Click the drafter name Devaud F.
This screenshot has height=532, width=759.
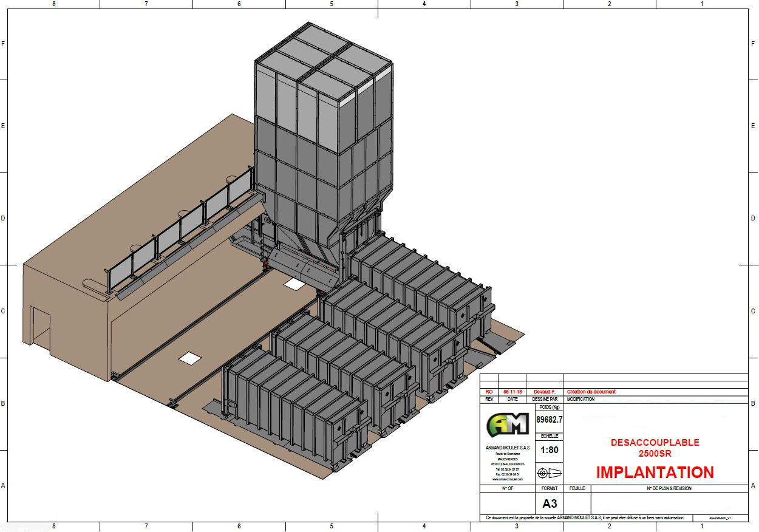coord(545,392)
